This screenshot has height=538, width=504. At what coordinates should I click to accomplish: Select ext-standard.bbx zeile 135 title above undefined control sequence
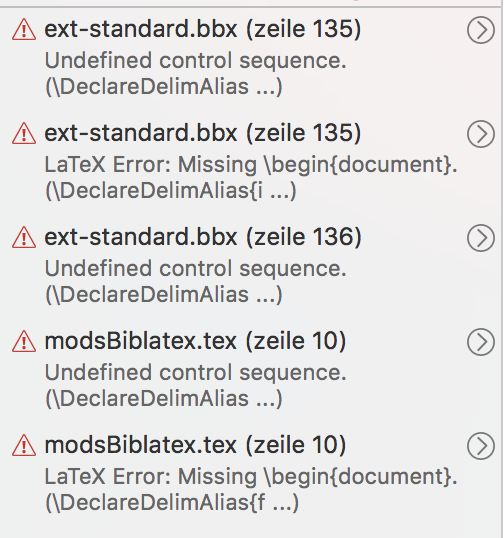[x=203, y=29]
